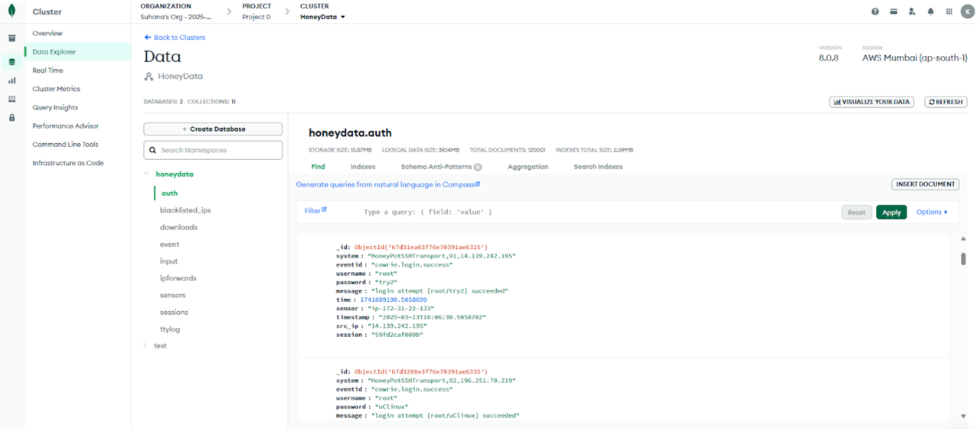Click ObjectId ending 6325 value
Viewport: 980px width, 429px height.
pyautogui.click(x=420, y=247)
